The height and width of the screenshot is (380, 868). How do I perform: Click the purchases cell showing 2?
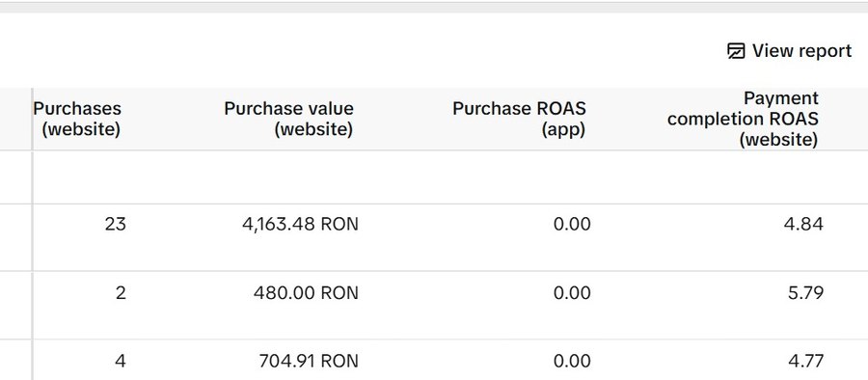[x=121, y=292]
